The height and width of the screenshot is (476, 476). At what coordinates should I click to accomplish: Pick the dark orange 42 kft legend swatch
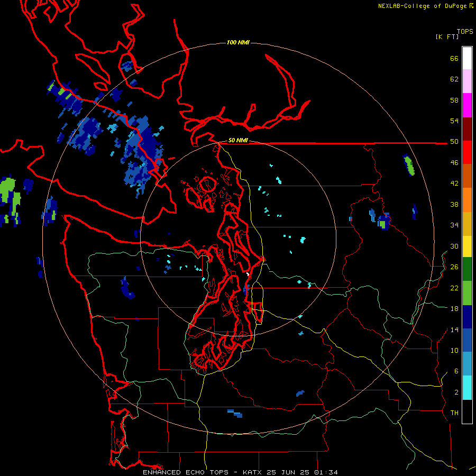467,176
